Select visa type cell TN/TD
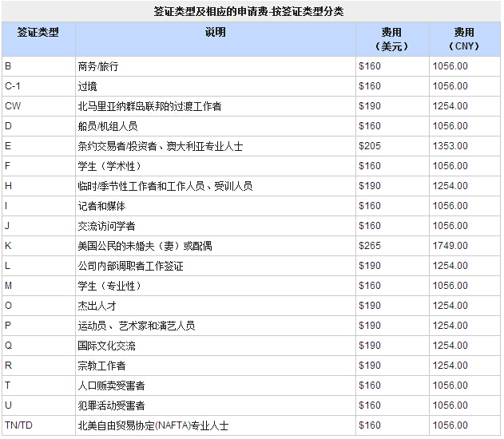504x439 pixels. (x=38, y=425)
